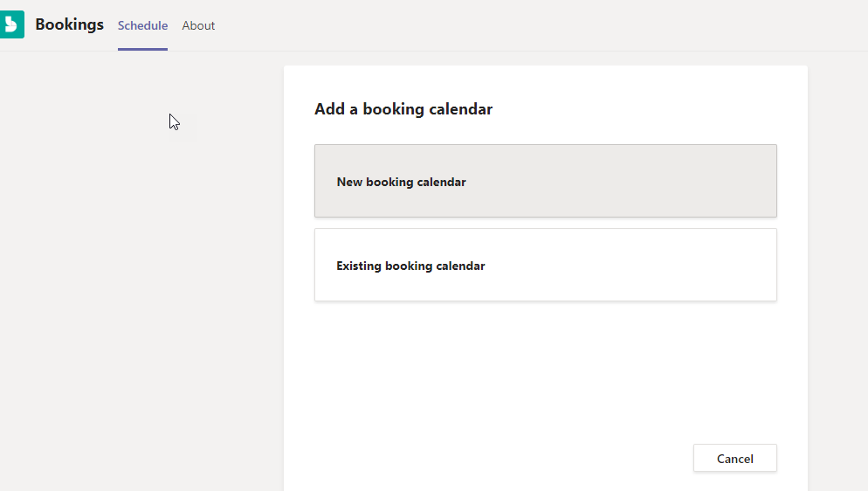Create a new booking calendar
This screenshot has width=868, height=491.
click(545, 181)
